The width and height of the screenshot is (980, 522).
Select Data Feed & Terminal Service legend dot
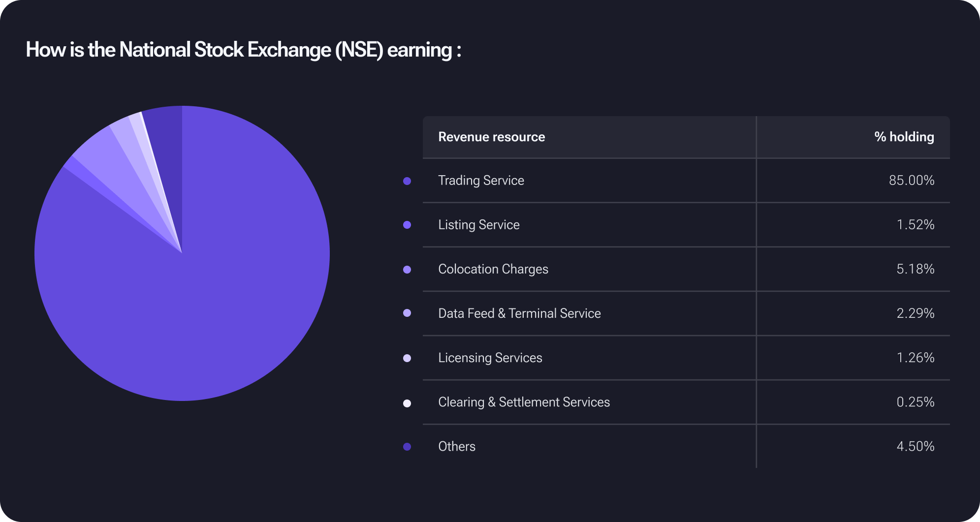pos(407,313)
